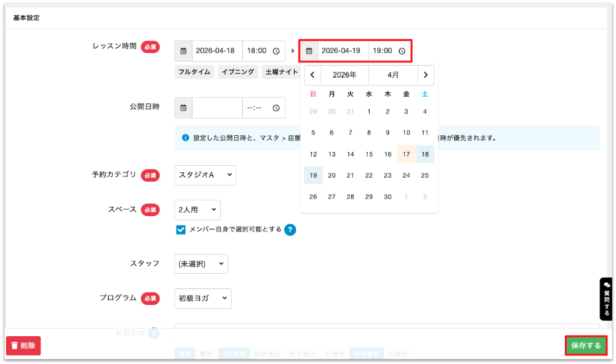Click the 公開日時 clock icon
This screenshot has width=616, height=364.
(x=276, y=108)
